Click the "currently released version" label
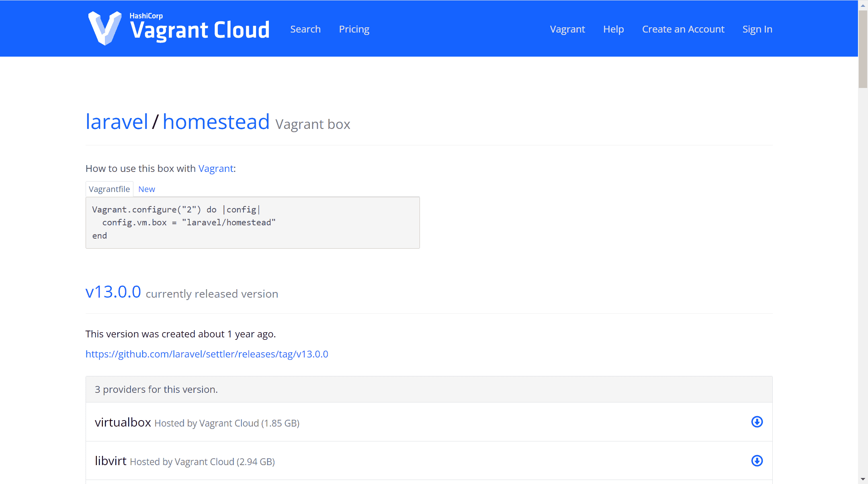 point(212,294)
